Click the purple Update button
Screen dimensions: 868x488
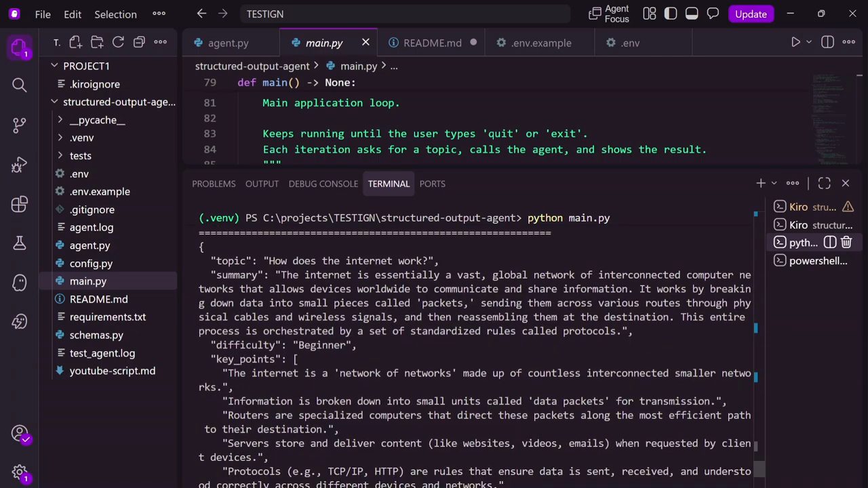(x=751, y=14)
